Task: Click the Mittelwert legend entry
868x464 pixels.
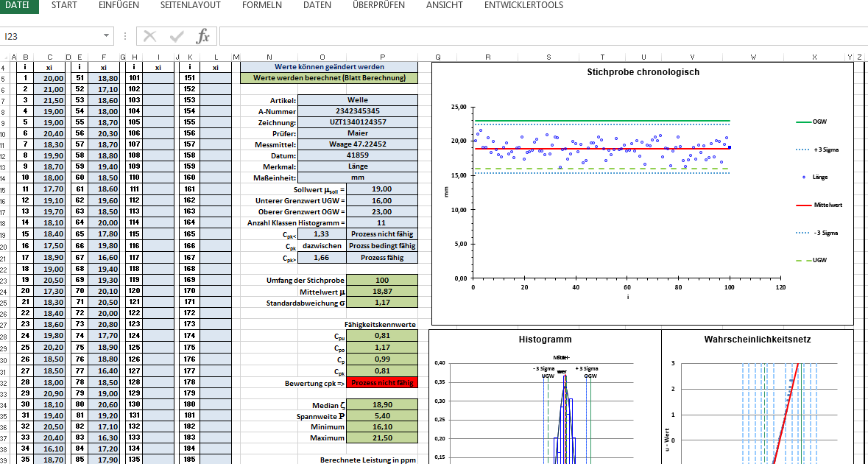Action: pos(819,205)
